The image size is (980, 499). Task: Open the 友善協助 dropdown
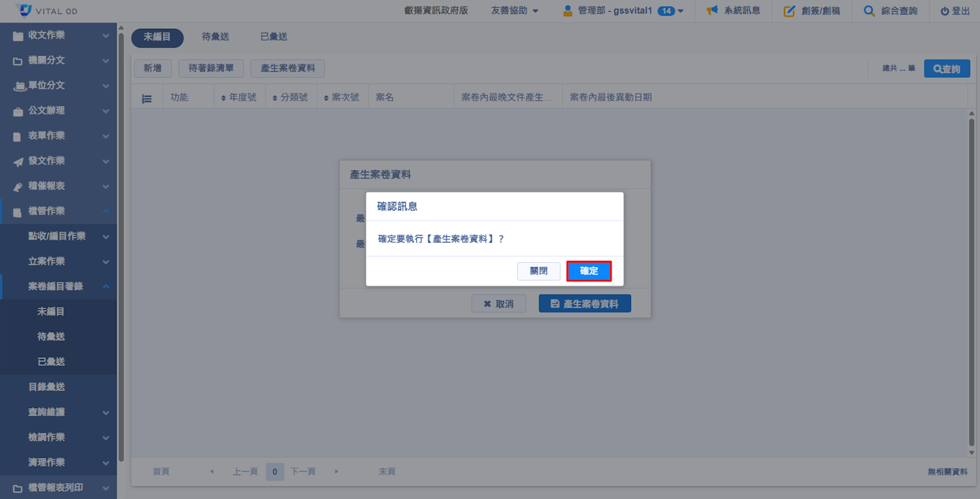pos(514,10)
